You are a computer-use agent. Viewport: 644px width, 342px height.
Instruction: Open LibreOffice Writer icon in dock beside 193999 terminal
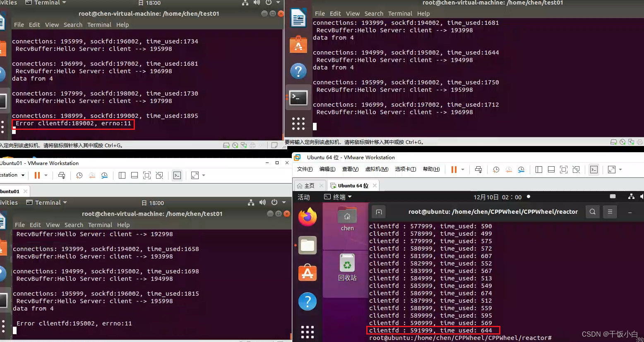pyautogui.click(x=298, y=19)
